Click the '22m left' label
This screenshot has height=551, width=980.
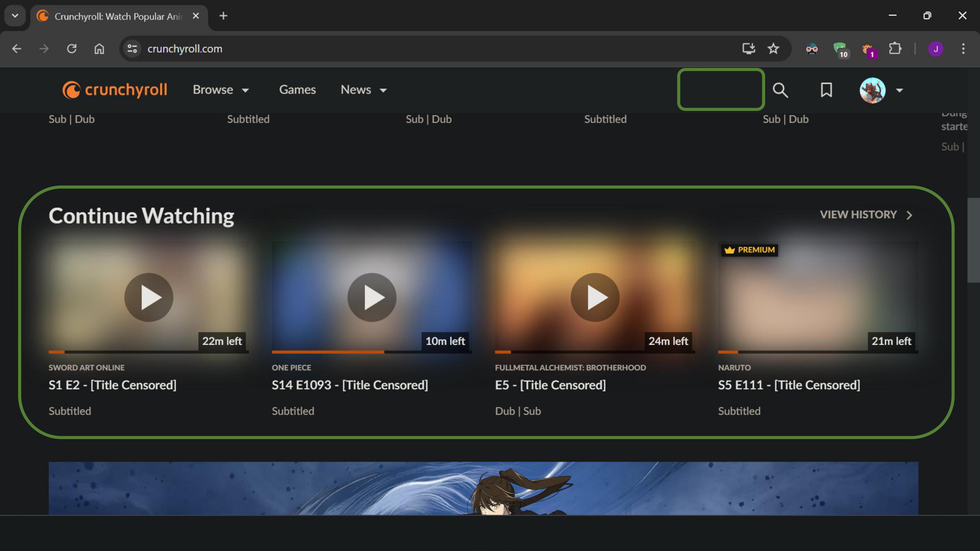coord(222,341)
